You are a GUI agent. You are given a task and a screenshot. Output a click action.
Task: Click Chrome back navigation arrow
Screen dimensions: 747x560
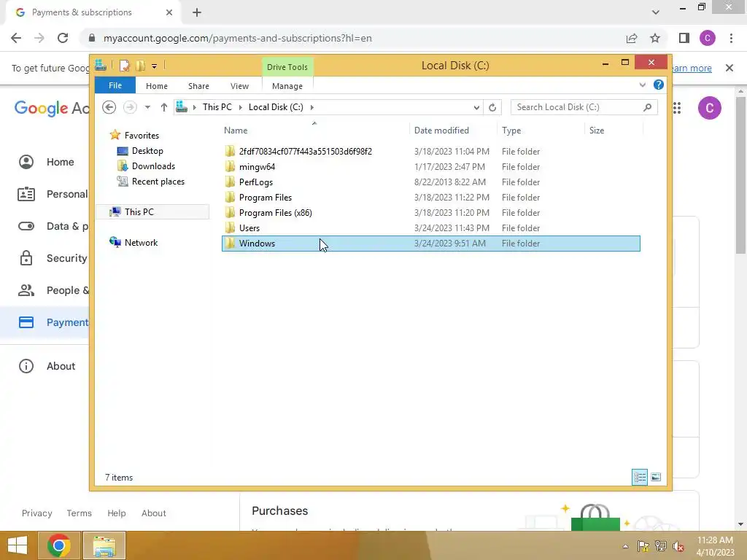tap(16, 38)
